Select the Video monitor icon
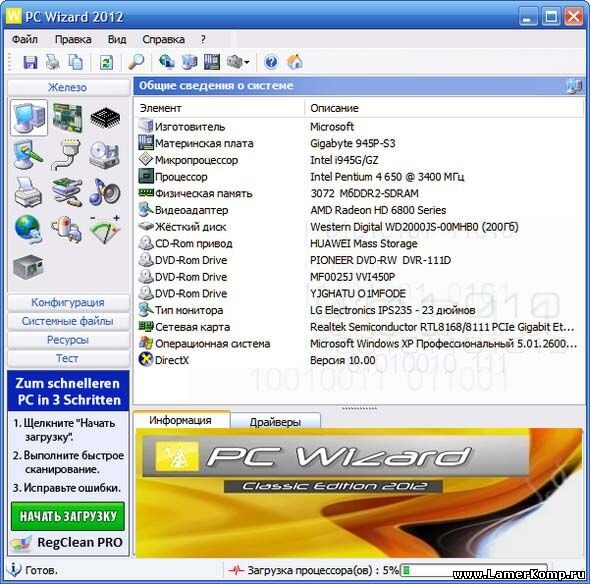The height and width of the screenshot is (584, 590). coord(28,155)
